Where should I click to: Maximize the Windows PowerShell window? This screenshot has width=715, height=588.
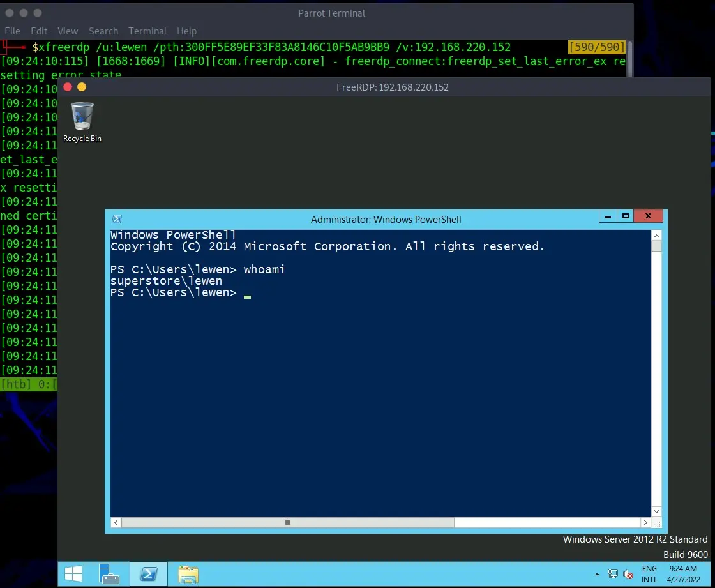(x=625, y=216)
